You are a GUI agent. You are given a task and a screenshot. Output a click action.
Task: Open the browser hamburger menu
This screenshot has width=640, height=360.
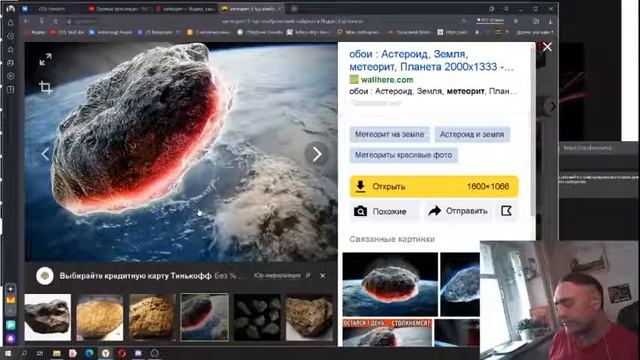pos(507,9)
